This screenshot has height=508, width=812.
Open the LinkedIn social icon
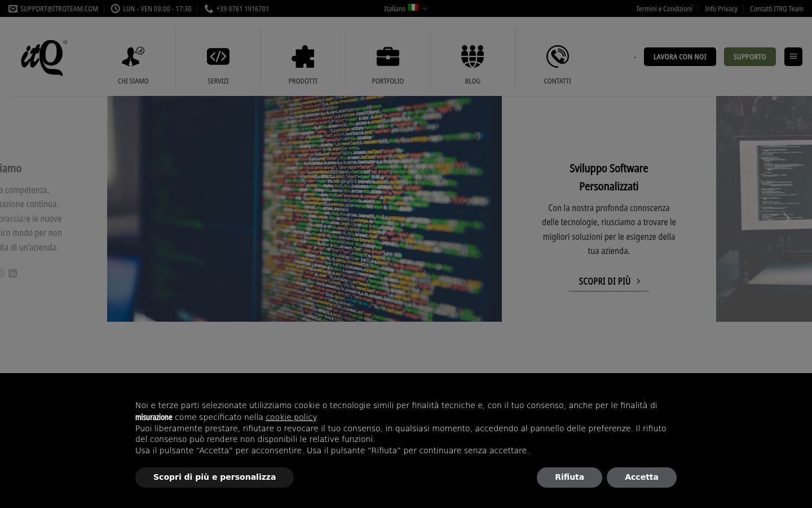coord(13,273)
